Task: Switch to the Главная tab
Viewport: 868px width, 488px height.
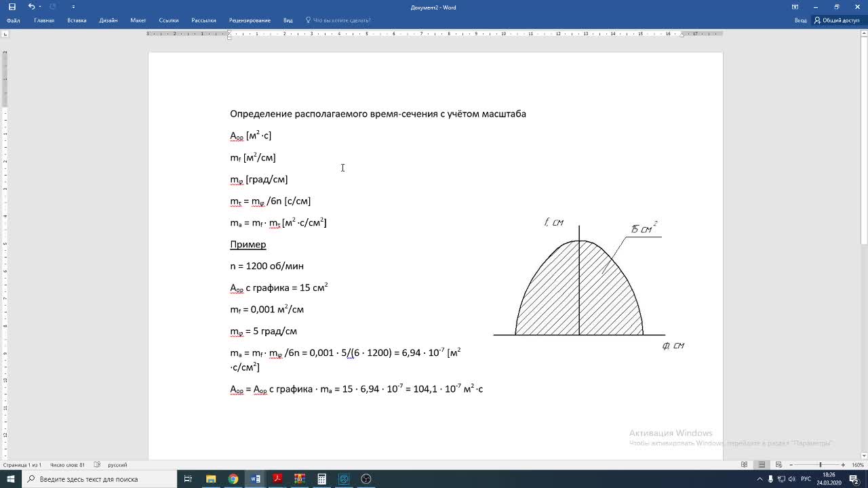Action: 44,20
